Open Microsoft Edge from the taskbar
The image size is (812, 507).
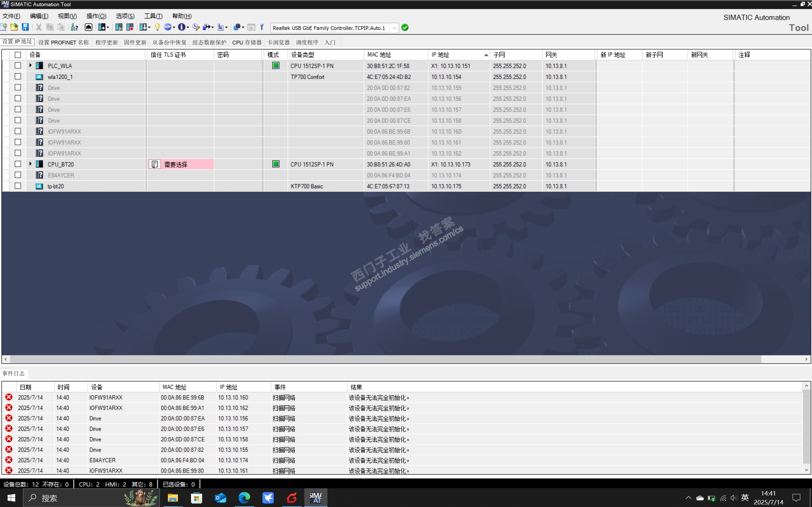244,497
